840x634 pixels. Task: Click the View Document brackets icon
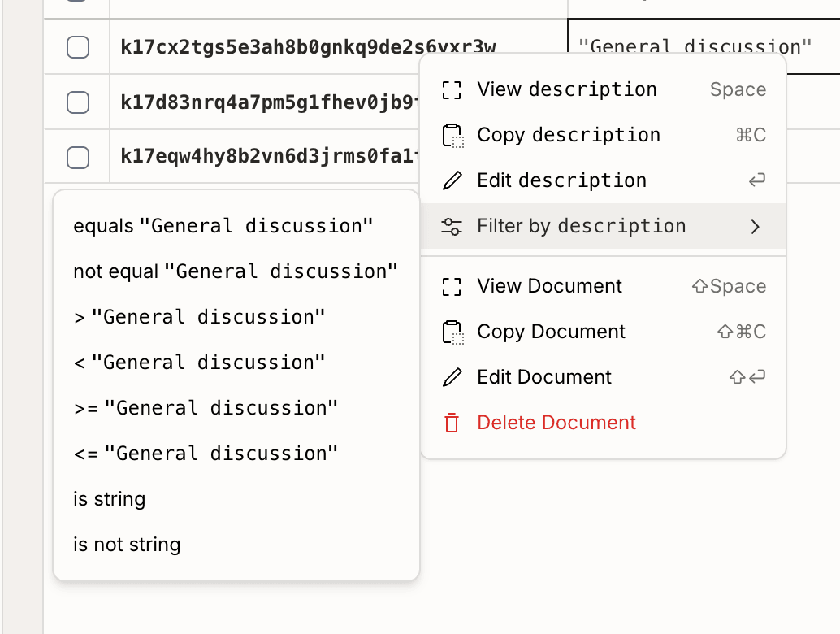point(452,286)
